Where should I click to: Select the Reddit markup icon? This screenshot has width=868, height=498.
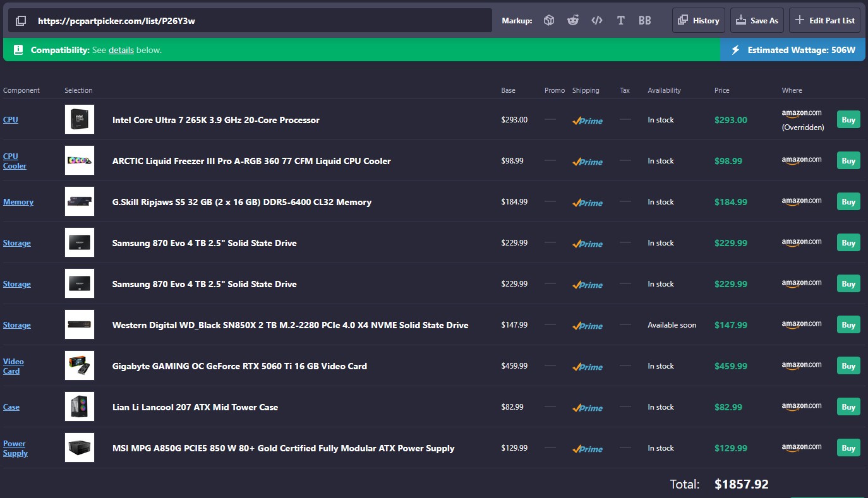point(573,20)
